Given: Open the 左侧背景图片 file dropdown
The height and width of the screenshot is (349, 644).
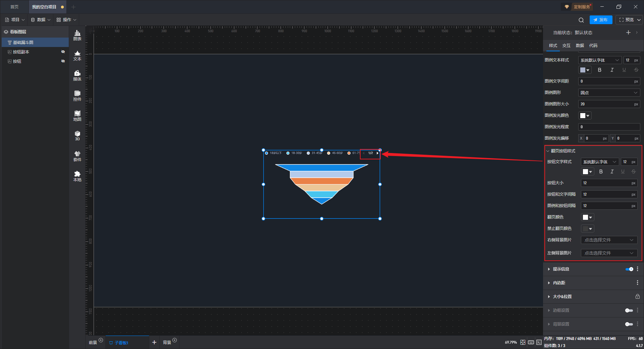Looking at the screenshot, I should pyautogui.click(x=609, y=253).
